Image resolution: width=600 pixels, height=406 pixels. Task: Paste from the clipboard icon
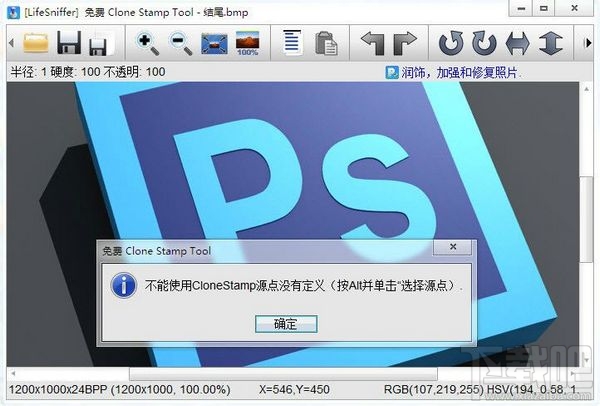[326, 43]
